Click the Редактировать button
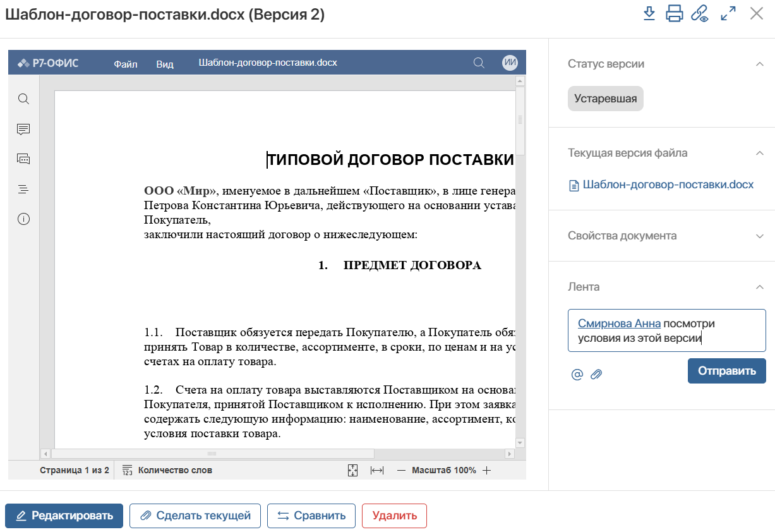 pyautogui.click(x=64, y=516)
